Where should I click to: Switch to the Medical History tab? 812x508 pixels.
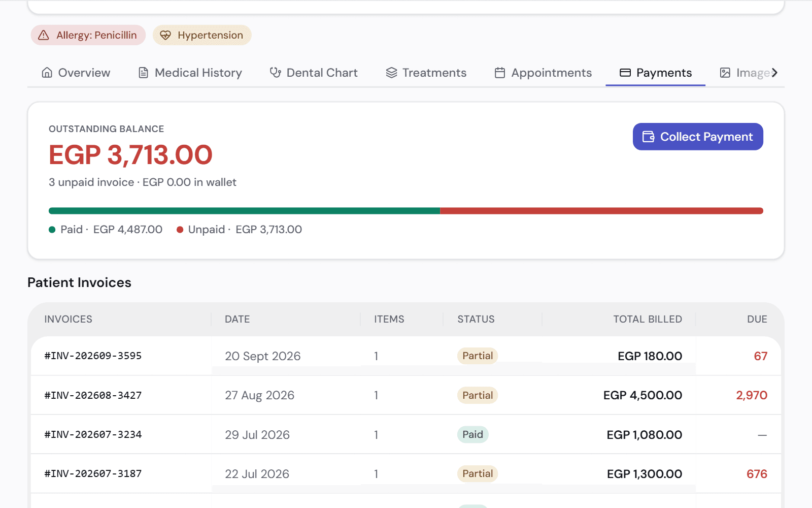190,73
